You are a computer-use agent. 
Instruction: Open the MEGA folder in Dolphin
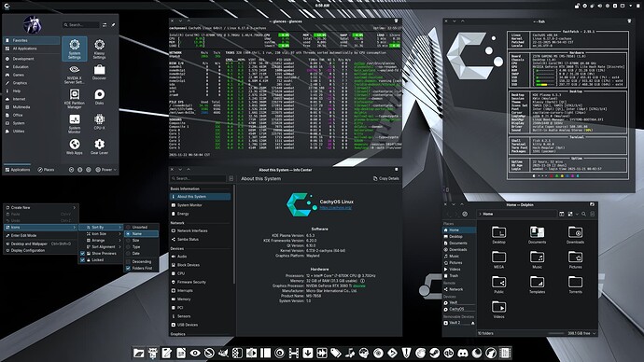click(x=498, y=260)
